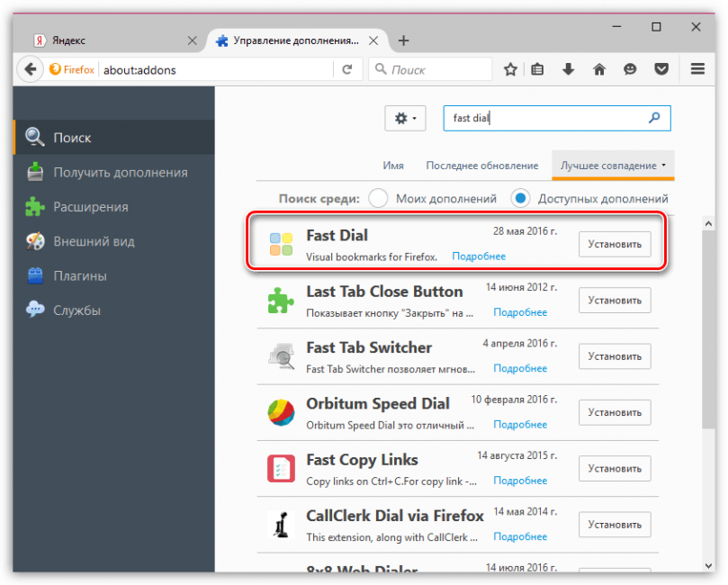
Task: Click the reload page icon
Action: coord(346,69)
